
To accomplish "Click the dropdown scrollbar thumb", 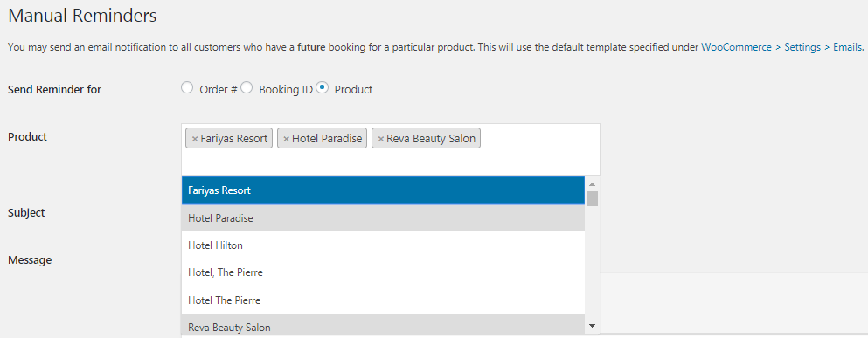I will click(x=592, y=198).
